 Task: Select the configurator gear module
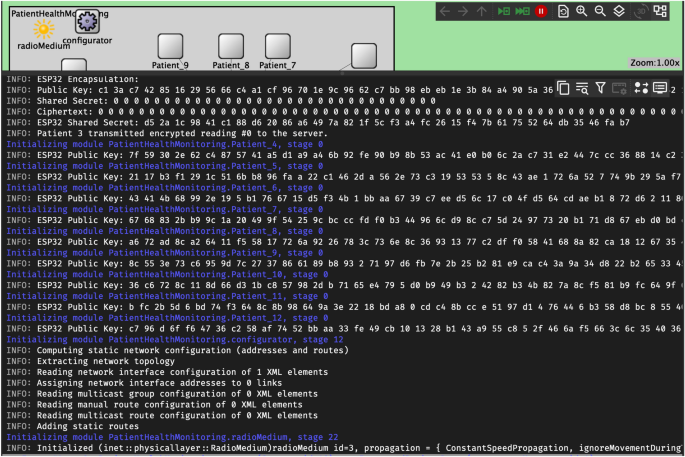(87, 21)
